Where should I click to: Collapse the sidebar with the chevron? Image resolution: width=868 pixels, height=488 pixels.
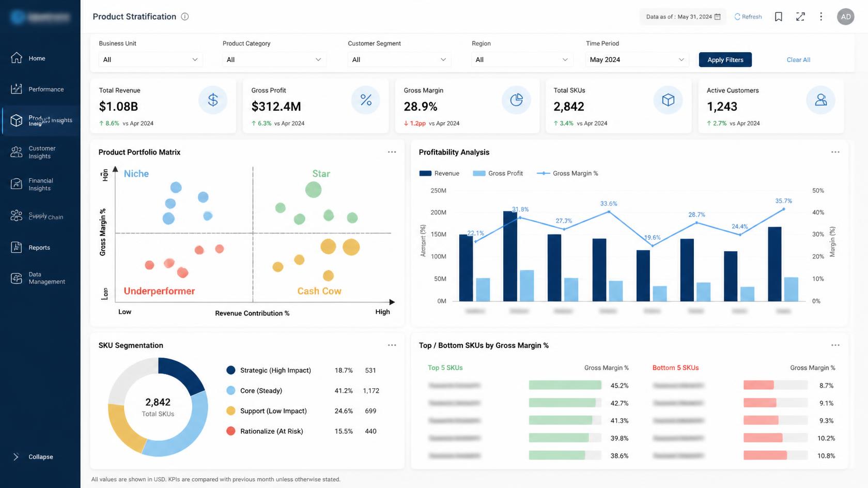16,456
